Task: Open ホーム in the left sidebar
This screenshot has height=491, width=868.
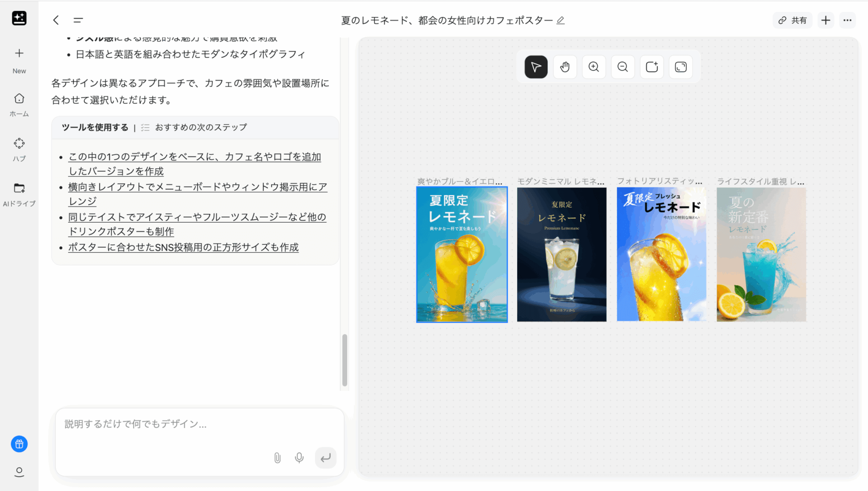Action: (x=19, y=104)
